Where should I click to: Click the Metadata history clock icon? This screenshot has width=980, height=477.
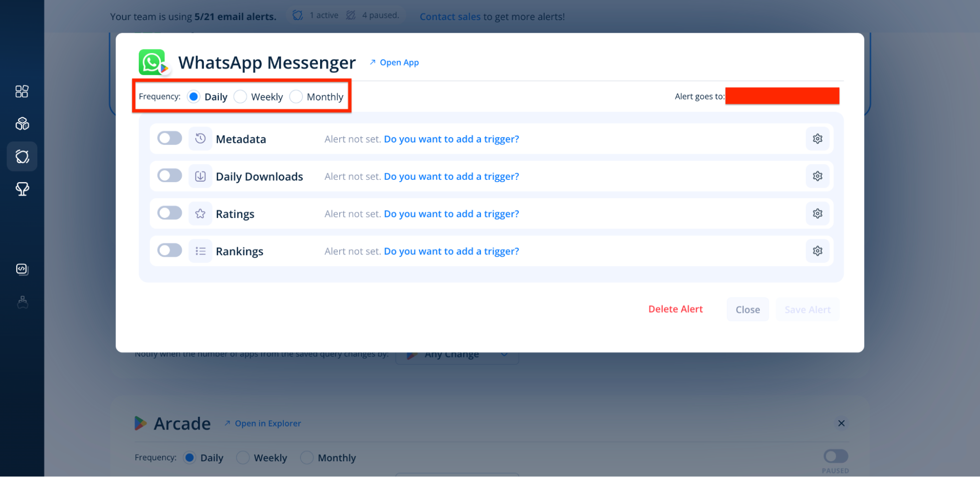[201, 139]
